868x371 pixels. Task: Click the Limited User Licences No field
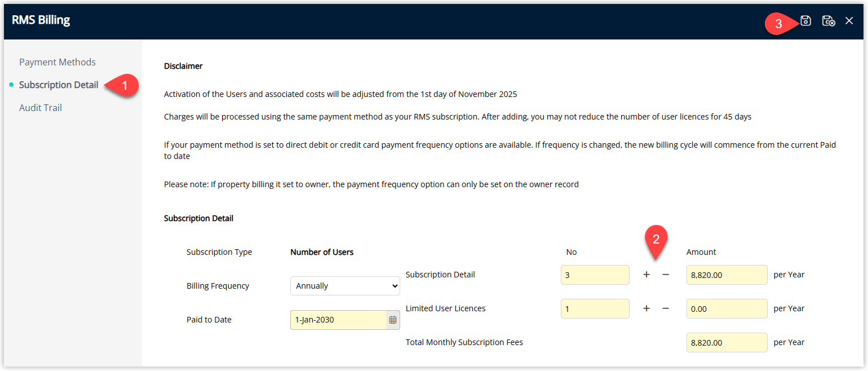[595, 308]
